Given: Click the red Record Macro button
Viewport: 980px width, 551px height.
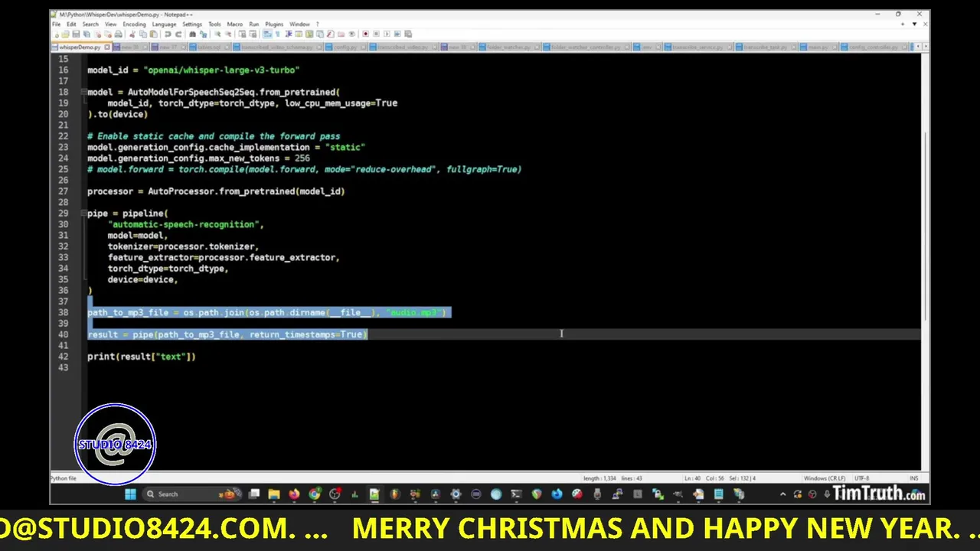Looking at the screenshot, I should tap(365, 34).
